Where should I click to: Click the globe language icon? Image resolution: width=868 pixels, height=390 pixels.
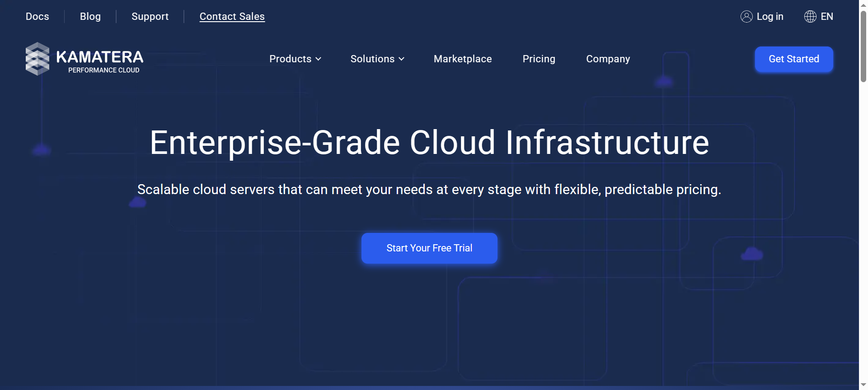(x=810, y=17)
